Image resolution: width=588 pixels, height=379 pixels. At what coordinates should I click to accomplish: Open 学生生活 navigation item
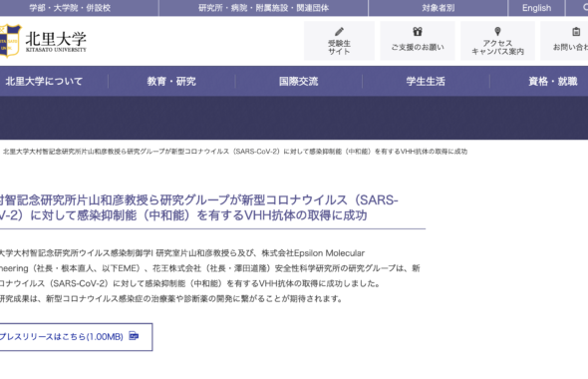(x=426, y=81)
